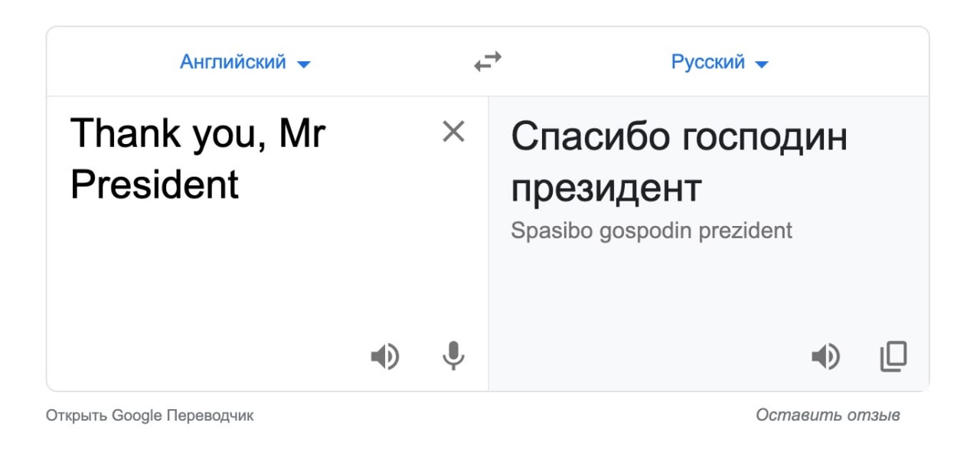The width and height of the screenshot is (980, 452).
Task: Place cursor on the word President
Action: coord(155,185)
